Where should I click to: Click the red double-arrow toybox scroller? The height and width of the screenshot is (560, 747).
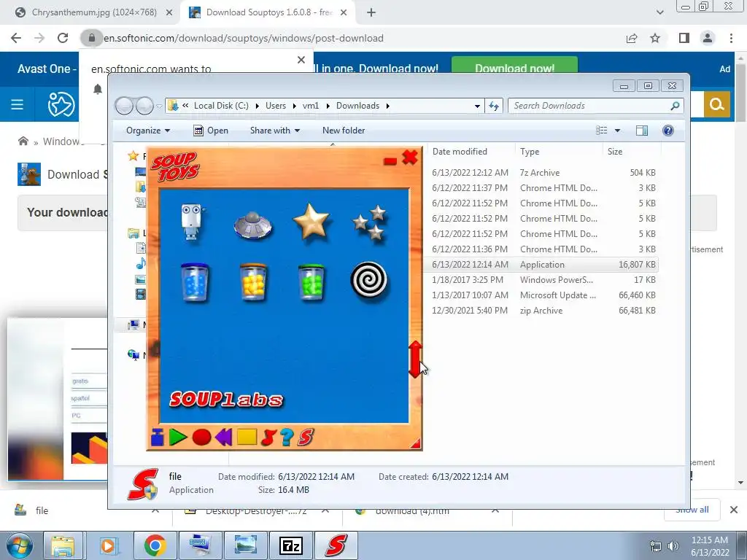415,359
